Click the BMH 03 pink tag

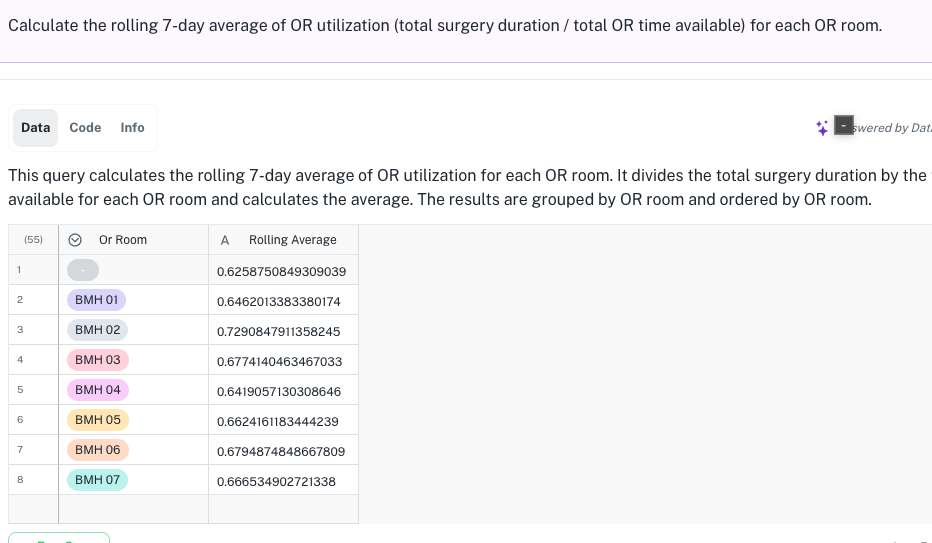click(97, 360)
